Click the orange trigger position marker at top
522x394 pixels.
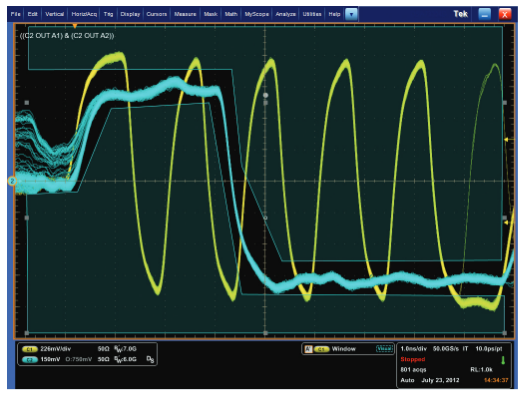point(75,26)
